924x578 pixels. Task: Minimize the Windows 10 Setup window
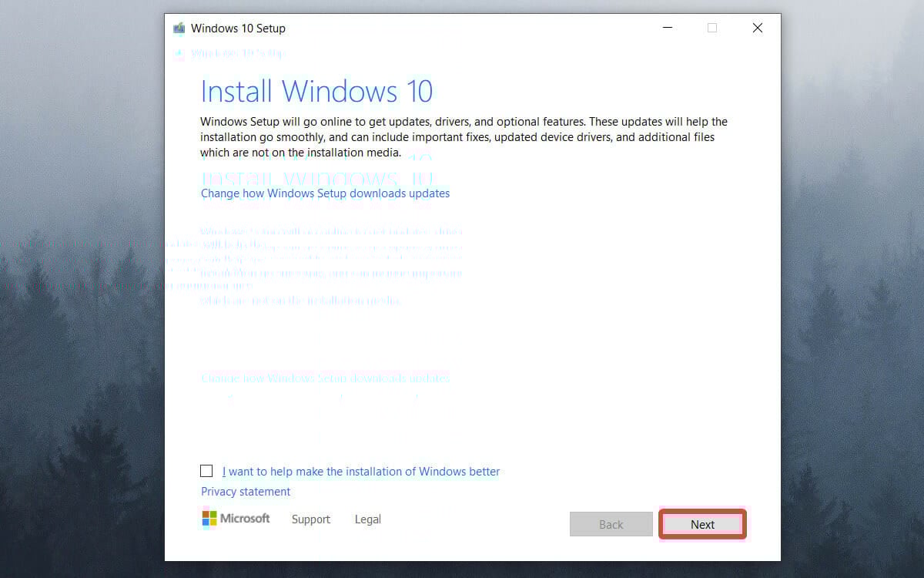coord(667,29)
